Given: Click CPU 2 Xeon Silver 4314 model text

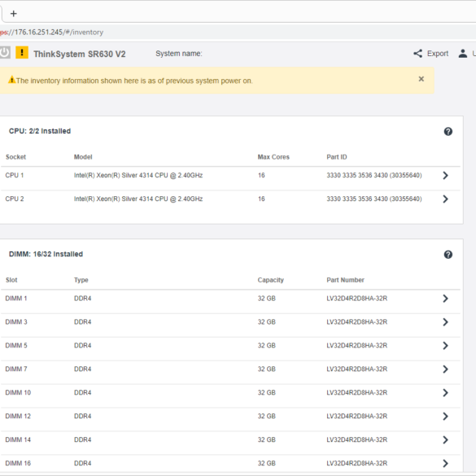Looking at the screenshot, I should coord(138,199).
